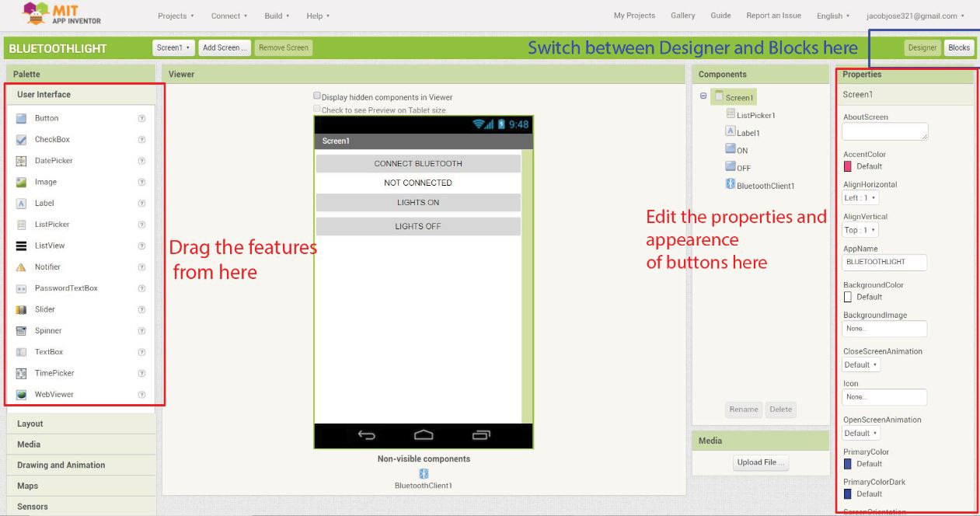
Task: Click the PrimaryColor swatch
Action: (x=848, y=463)
